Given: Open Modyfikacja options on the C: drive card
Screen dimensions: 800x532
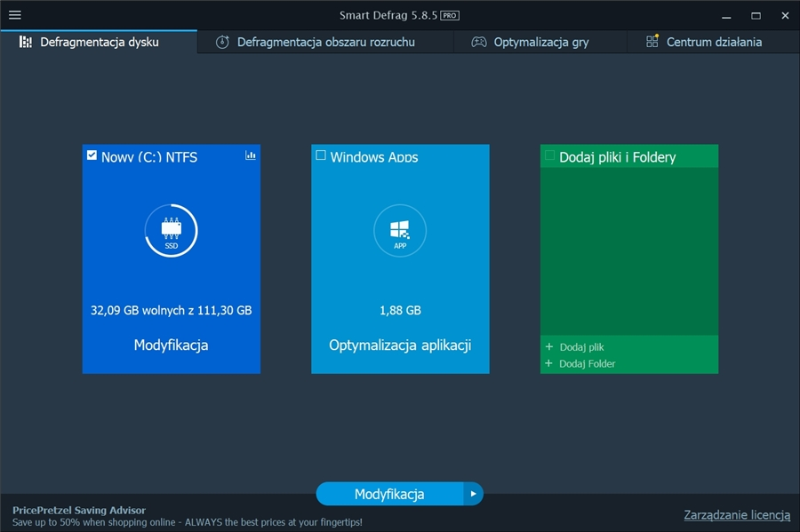Looking at the screenshot, I should (171, 345).
